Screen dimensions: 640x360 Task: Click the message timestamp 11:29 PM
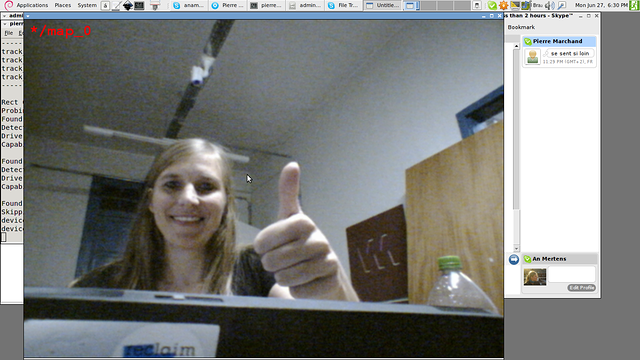coord(568,62)
